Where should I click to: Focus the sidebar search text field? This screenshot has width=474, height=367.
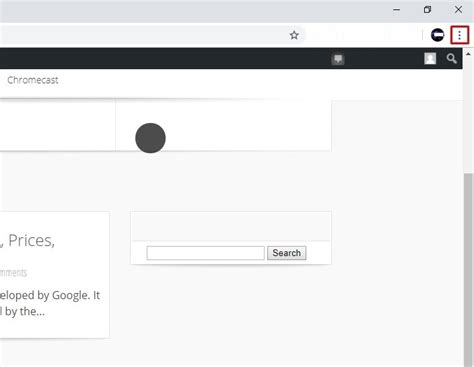(x=206, y=253)
